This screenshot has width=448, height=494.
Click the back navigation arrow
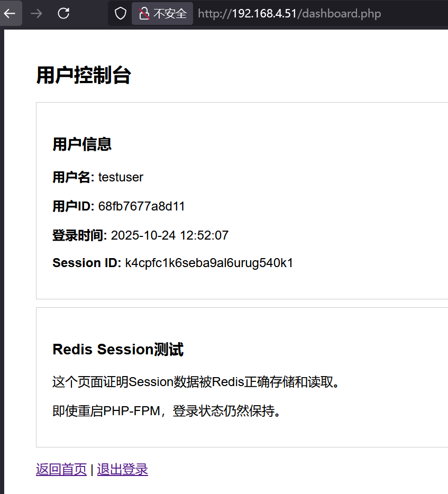point(11,13)
